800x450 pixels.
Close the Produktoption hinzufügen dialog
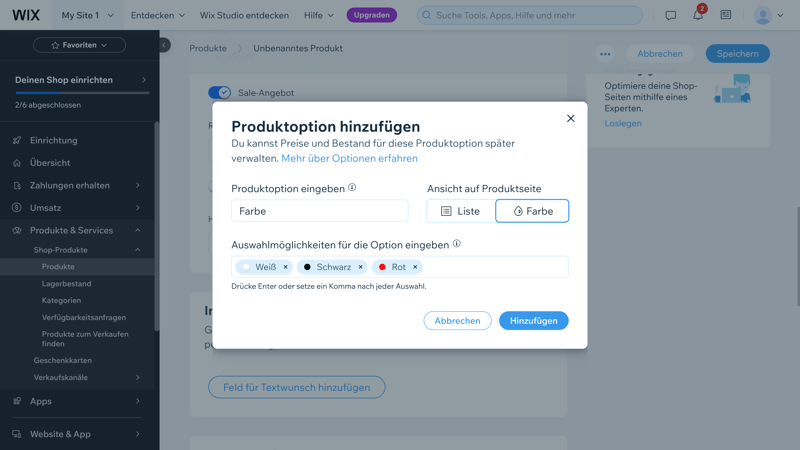[571, 118]
